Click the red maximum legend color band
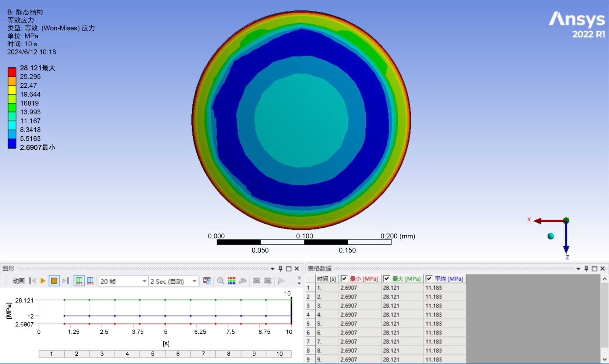Viewport: 609px width, 364px height. point(12,72)
